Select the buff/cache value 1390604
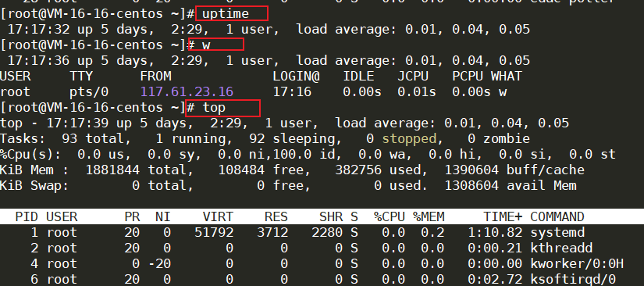 (471, 170)
